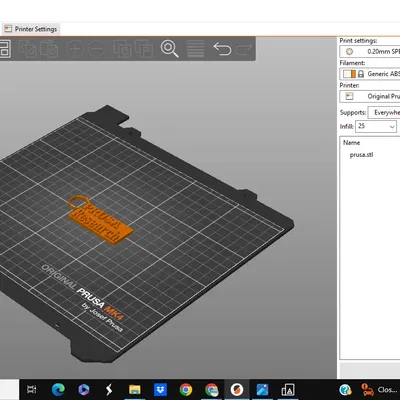Viewport: 400px width, 400px height.
Task: Click the printer preset icon
Action: coord(349,96)
